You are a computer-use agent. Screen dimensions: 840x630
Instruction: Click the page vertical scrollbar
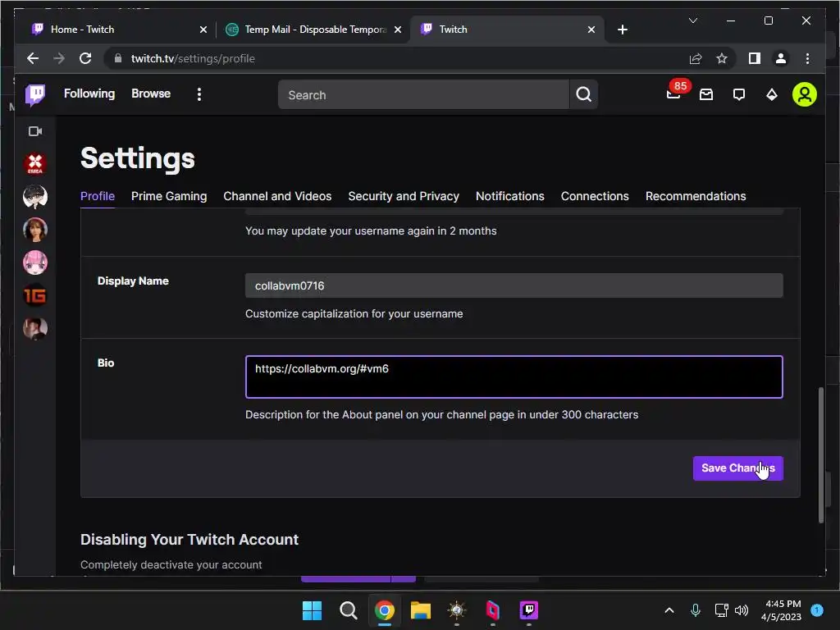click(x=820, y=454)
